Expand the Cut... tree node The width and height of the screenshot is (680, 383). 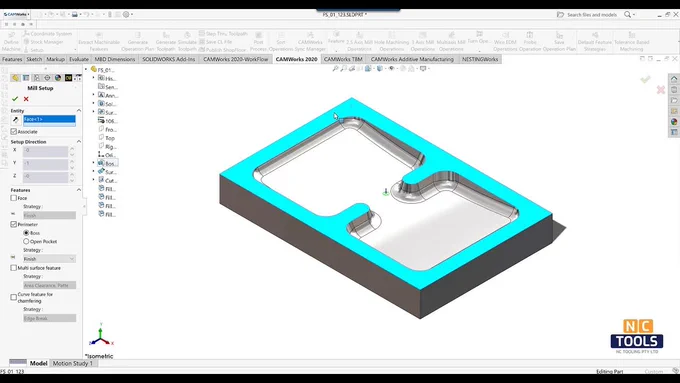click(94, 180)
